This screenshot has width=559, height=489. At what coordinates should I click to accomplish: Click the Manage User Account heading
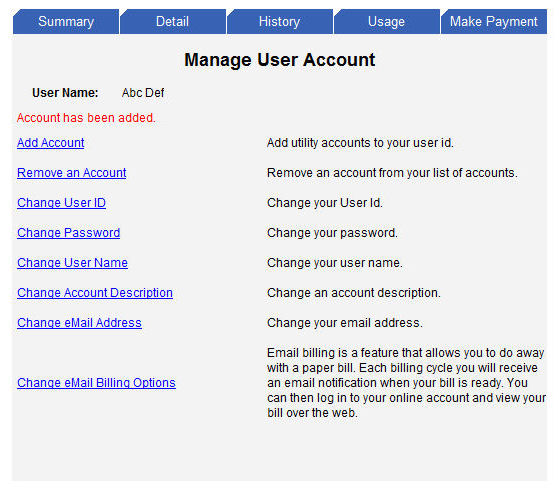click(x=280, y=60)
